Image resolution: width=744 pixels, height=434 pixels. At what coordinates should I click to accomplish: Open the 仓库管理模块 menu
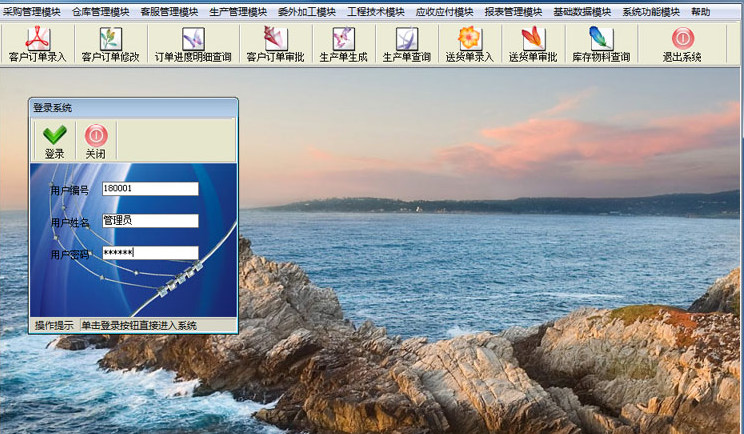click(x=101, y=12)
